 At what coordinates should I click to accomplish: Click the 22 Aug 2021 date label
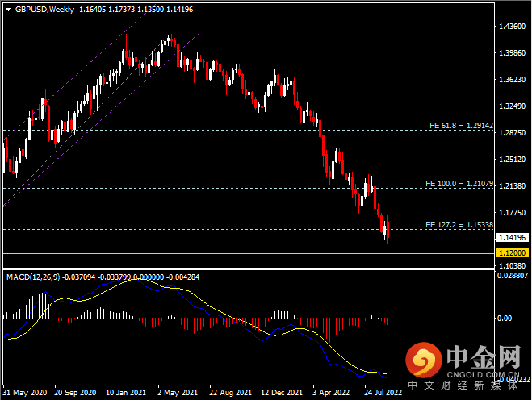tap(230, 393)
